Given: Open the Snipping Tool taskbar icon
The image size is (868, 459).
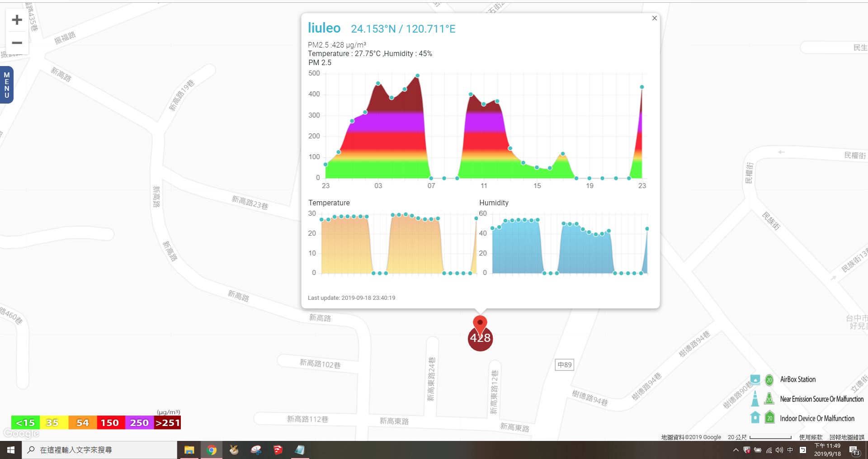Looking at the screenshot, I should tap(256, 450).
